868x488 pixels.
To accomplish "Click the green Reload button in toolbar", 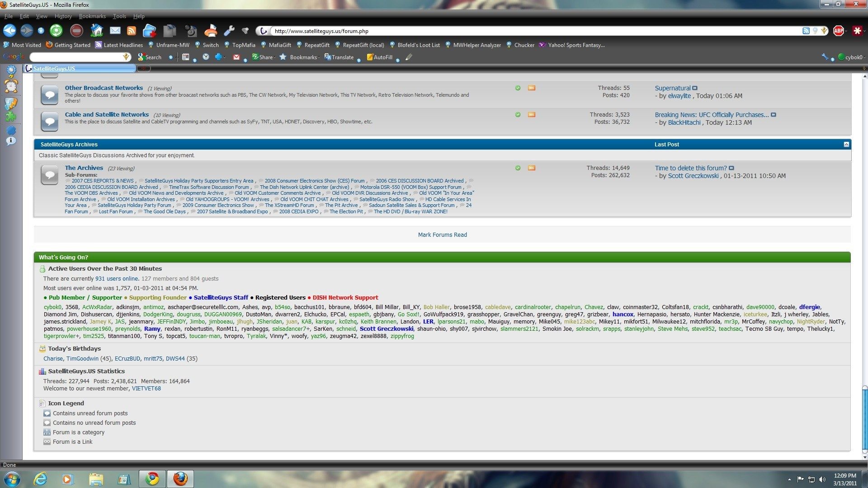I will point(56,31).
